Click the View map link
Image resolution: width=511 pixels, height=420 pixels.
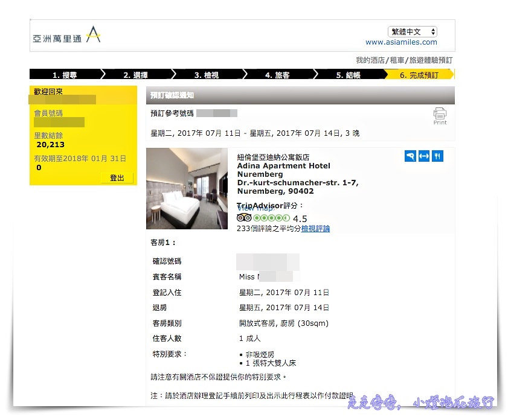tap(256, 209)
